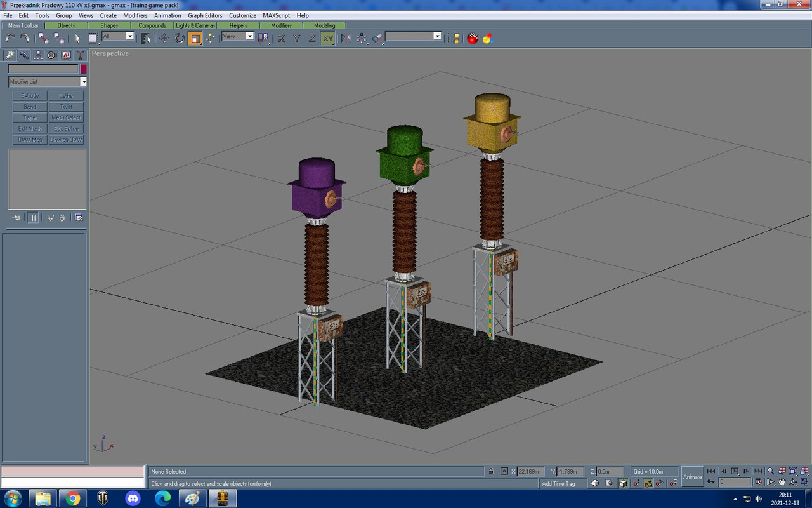Open the Utilities hammer panel

[x=80, y=55]
